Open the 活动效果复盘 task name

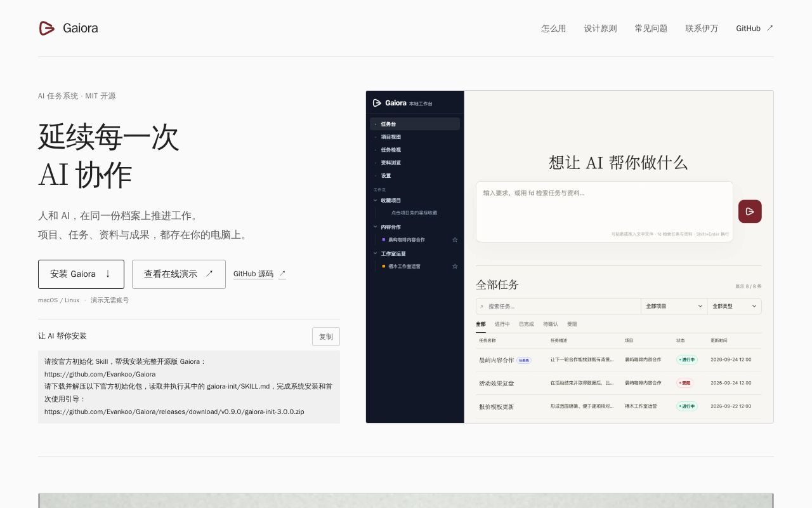pos(497,384)
